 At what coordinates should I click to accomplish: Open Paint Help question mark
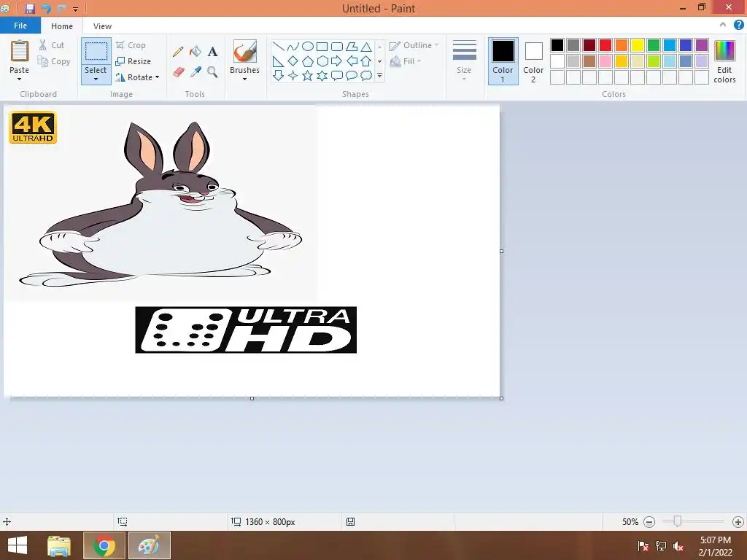point(738,26)
